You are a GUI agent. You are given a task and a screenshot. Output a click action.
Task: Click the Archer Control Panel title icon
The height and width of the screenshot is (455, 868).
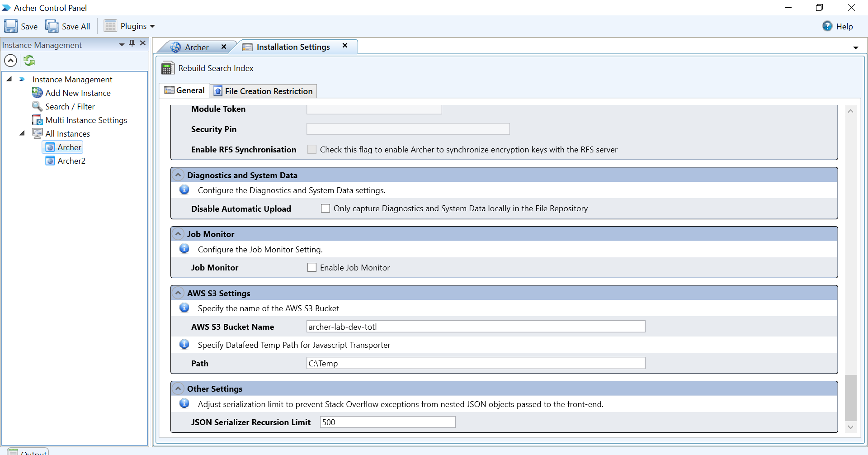tap(6, 8)
